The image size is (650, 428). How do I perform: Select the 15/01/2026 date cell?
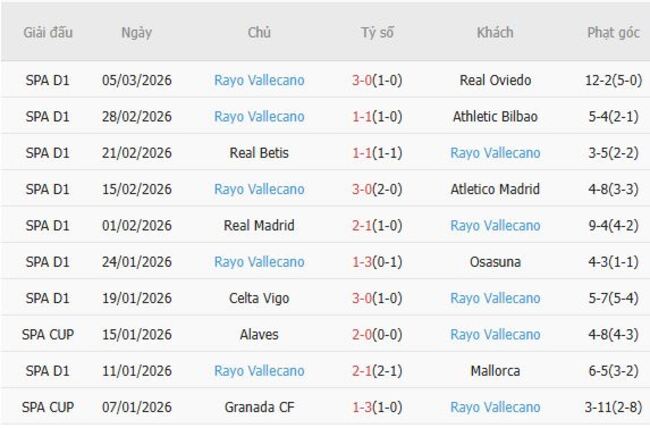pos(136,334)
